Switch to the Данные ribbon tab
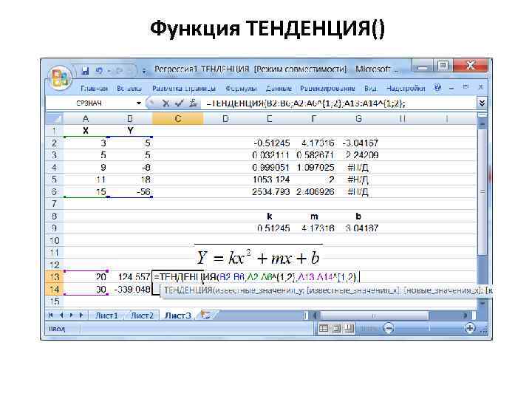532x399 pixels. pyautogui.click(x=279, y=89)
